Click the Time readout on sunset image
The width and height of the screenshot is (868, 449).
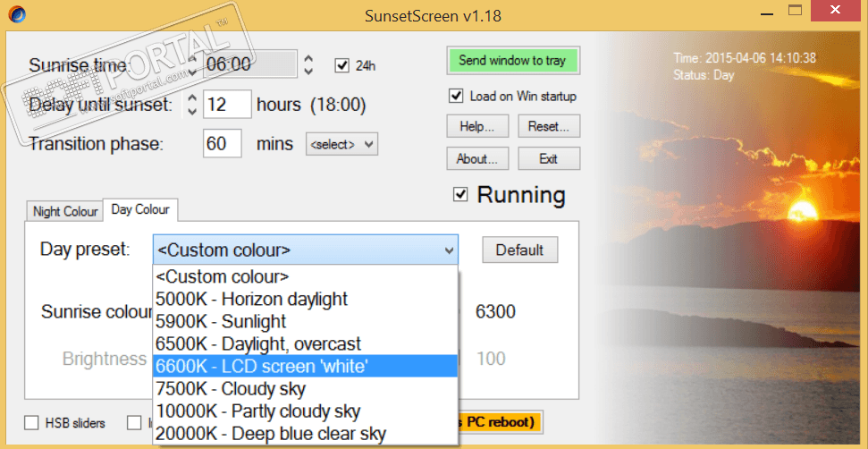(745, 58)
